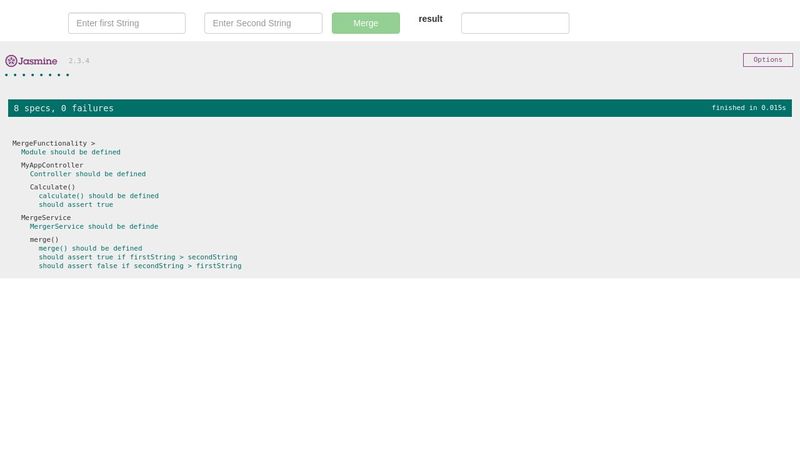
Task: Focus the Enter first String field
Action: [x=126, y=23]
